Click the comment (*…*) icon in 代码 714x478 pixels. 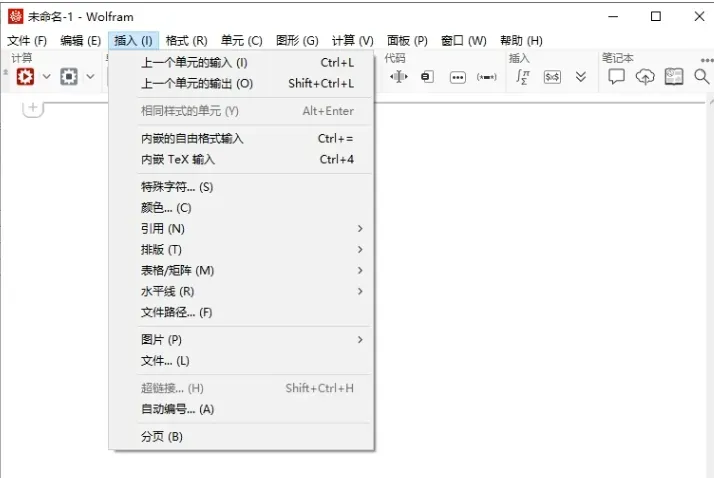pos(486,77)
